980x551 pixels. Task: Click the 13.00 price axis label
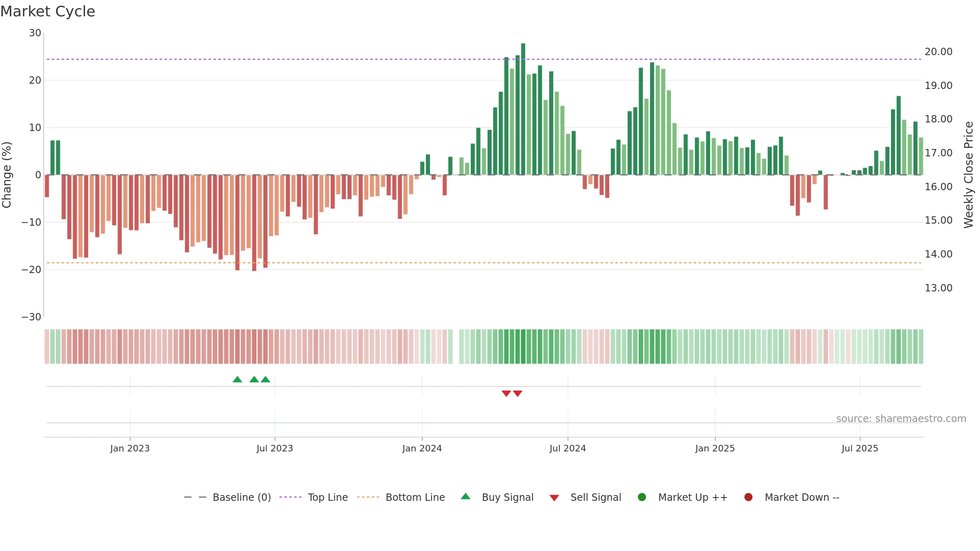click(938, 288)
